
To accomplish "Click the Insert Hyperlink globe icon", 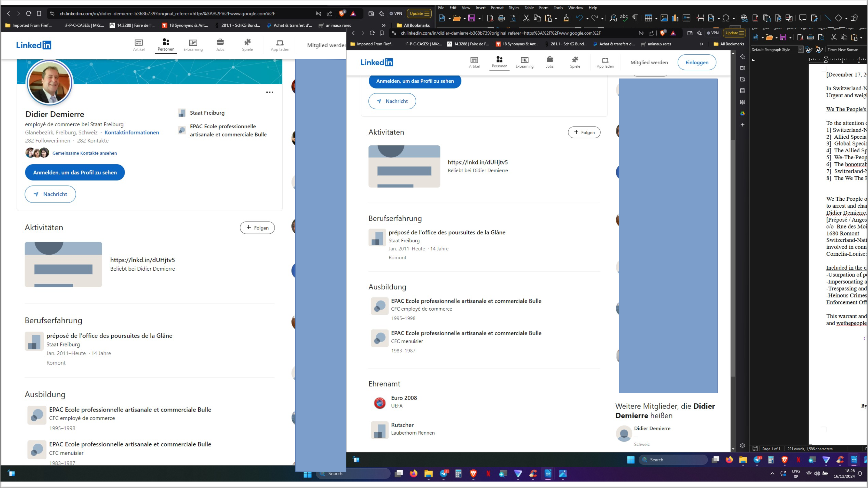I will tap(744, 18).
